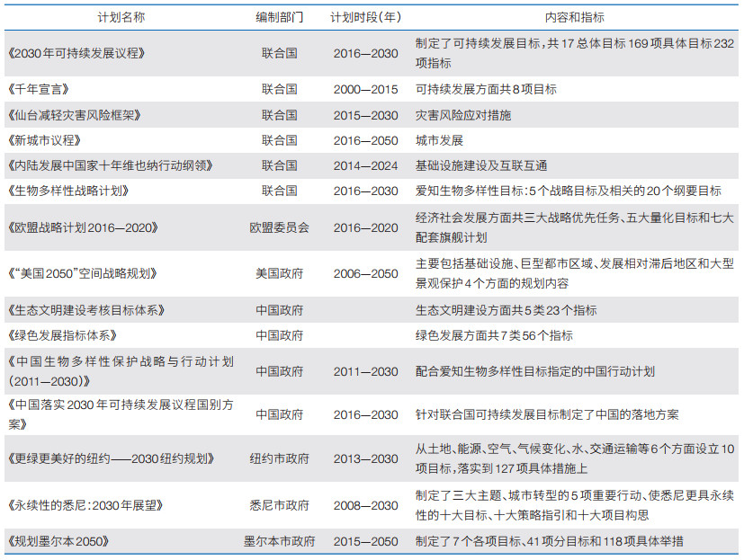Select 《中国落实2030年可持续发展议程国别方案》 cell
The image size is (744, 560).
pyautogui.click(x=121, y=414)
